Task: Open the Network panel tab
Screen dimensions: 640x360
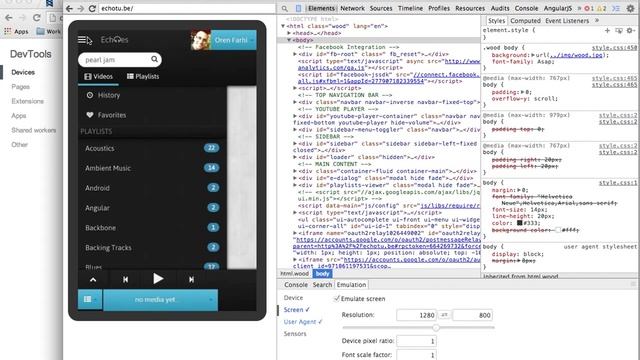Action: [x=352, y=8]
